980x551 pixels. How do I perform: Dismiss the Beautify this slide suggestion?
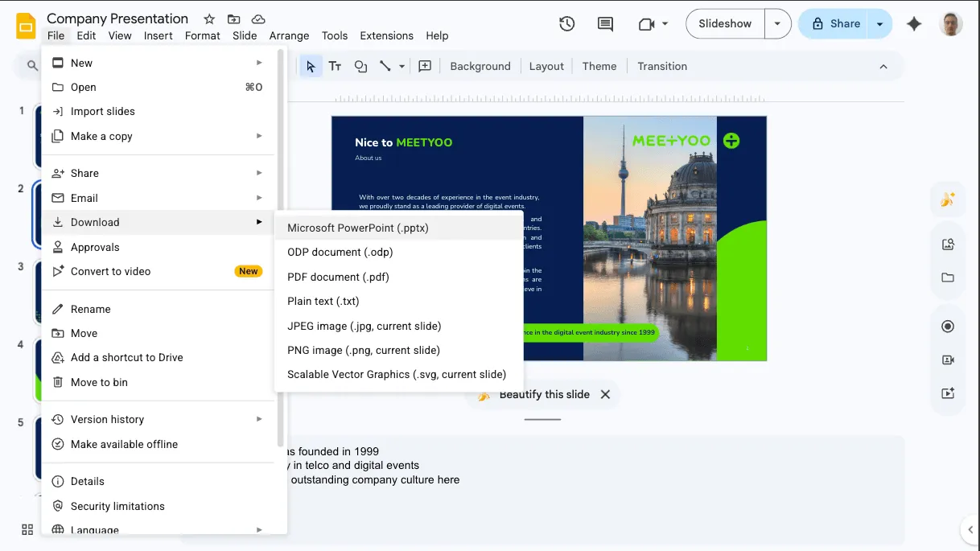click(x=606, y=394)
